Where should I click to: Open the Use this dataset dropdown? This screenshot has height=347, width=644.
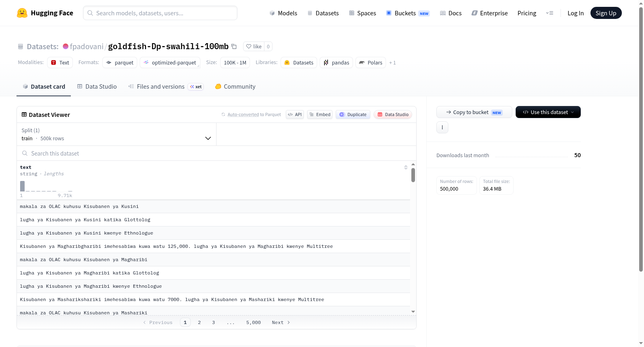548,112
